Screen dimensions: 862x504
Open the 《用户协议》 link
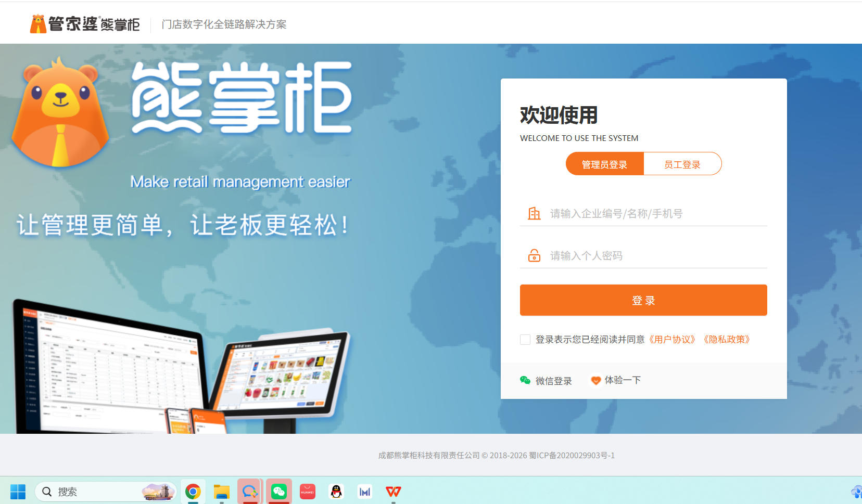pyautogui.click(x=672, y=340)
